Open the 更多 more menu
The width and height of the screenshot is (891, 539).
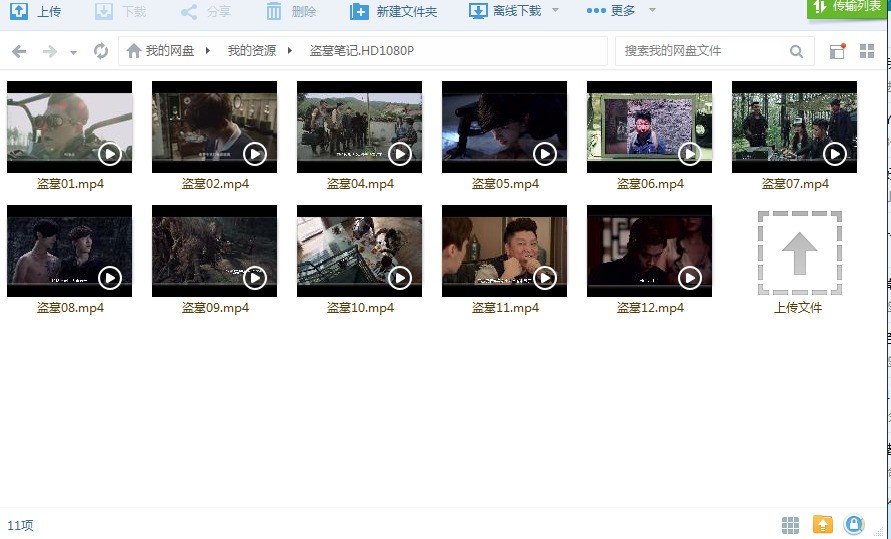pyautogui.click(x=611, y=11)
